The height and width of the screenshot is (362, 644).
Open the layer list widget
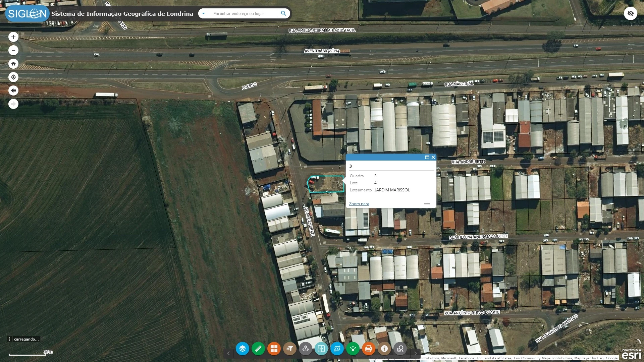click(242, 349)
